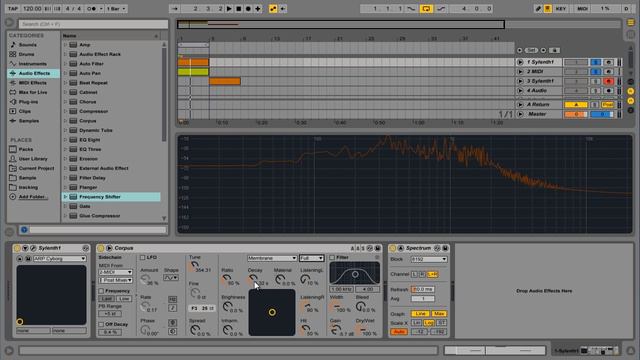
Task: Select Instruments category in browser
Action: point(32,64)
